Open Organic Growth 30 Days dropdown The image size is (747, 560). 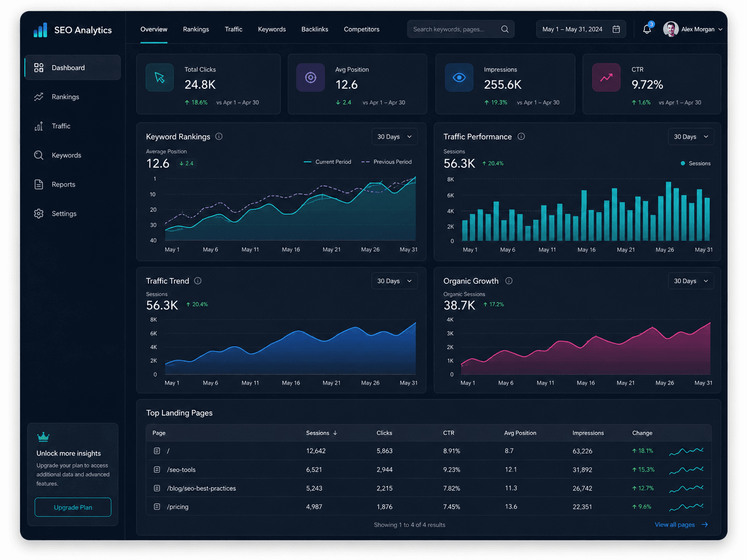(691, 281)
